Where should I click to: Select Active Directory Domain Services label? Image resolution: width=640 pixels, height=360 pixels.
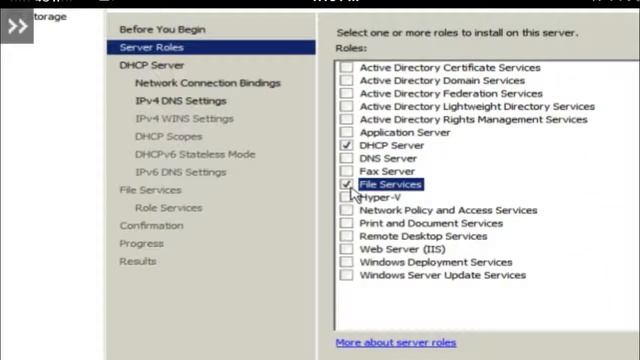(442, 80)
